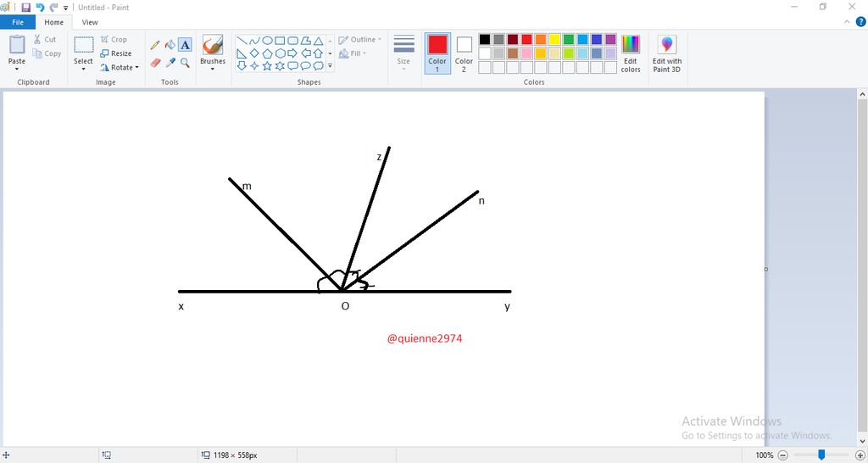This screenshot has height=463, width=868.
Task: Select the Color picker eyedropper tool
Action: (170, 63)
